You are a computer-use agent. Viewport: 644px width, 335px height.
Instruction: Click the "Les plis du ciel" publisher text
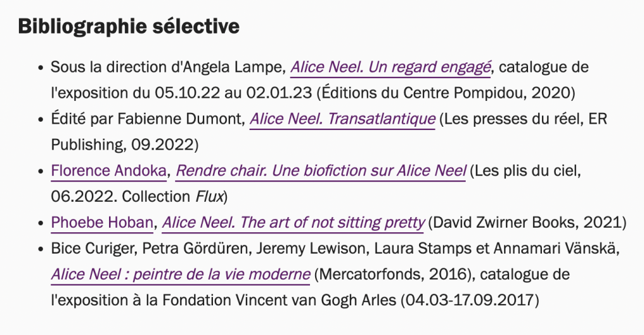(525, 170)
